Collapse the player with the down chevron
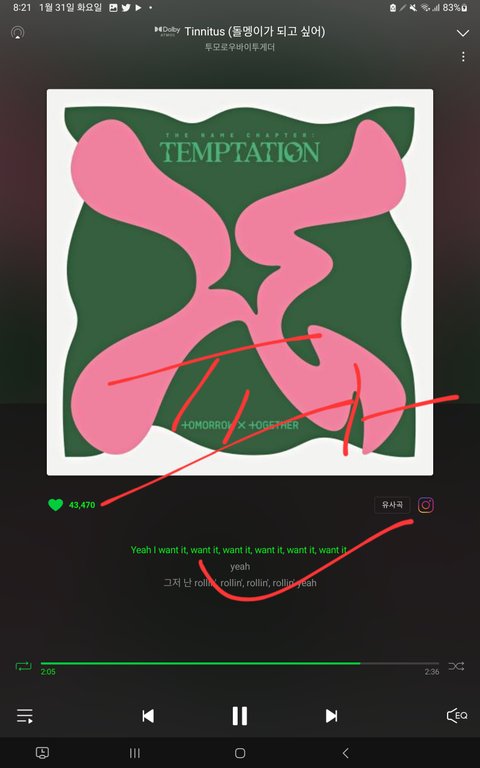 coord(463,33)
